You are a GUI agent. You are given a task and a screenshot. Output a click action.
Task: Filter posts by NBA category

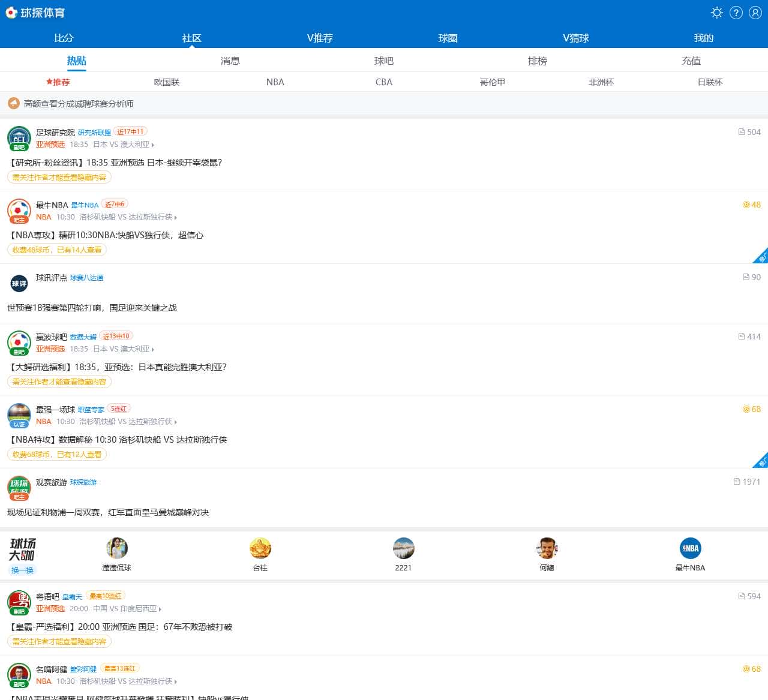pos(275,82)
